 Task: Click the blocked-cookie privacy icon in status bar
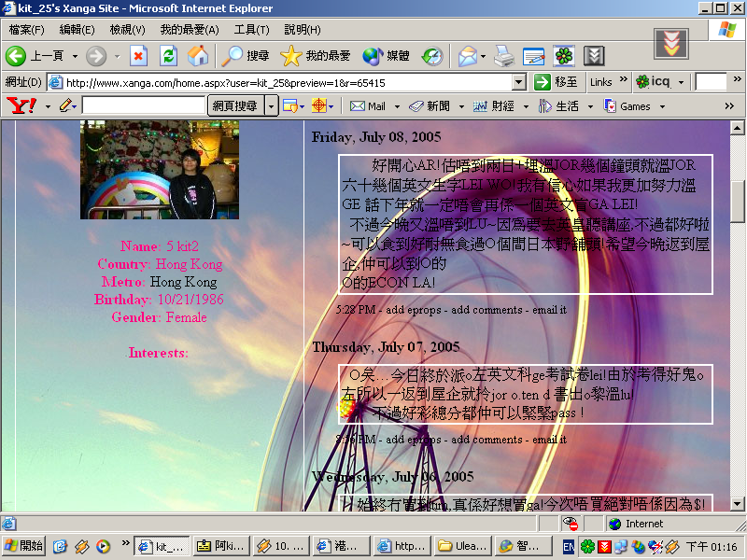tap(571, 524)
